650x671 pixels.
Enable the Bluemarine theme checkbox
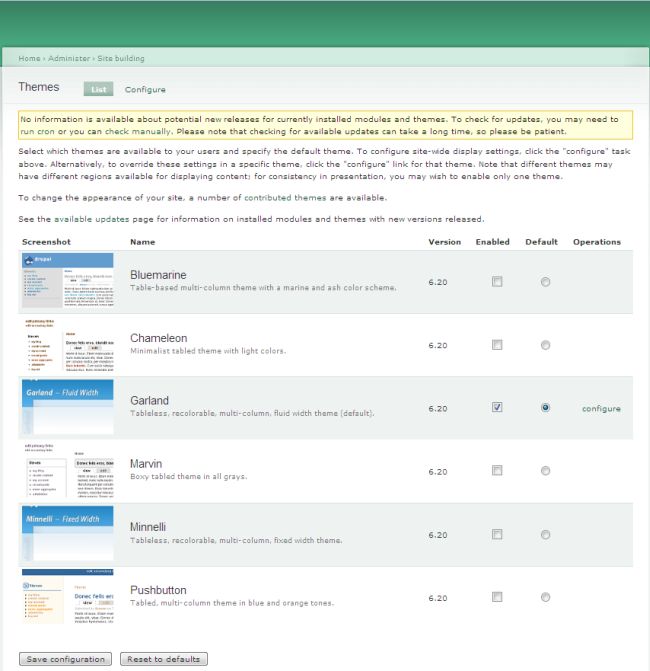pos(497,282)
